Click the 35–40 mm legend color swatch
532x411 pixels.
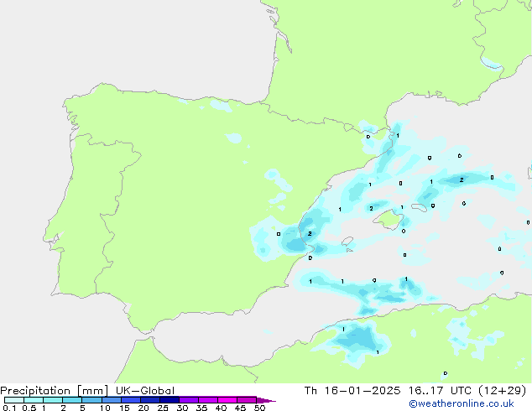(x=207, y=400)
